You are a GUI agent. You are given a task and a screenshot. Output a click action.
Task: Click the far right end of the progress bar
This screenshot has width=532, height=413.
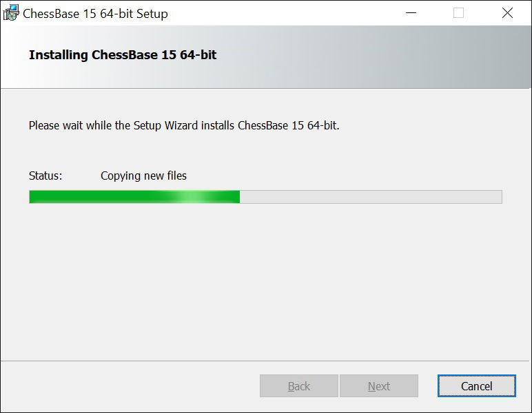pyautogui.click(x=498, y=197)
